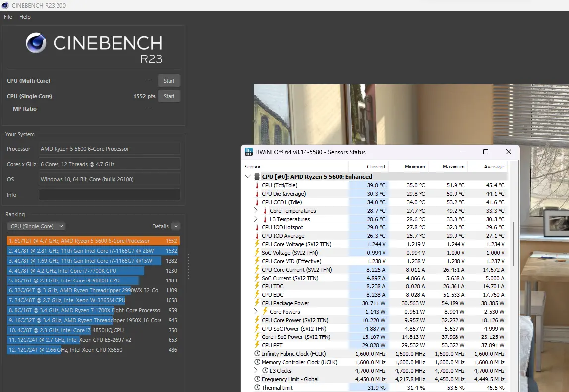Click into the Info input field

[110, 195]
